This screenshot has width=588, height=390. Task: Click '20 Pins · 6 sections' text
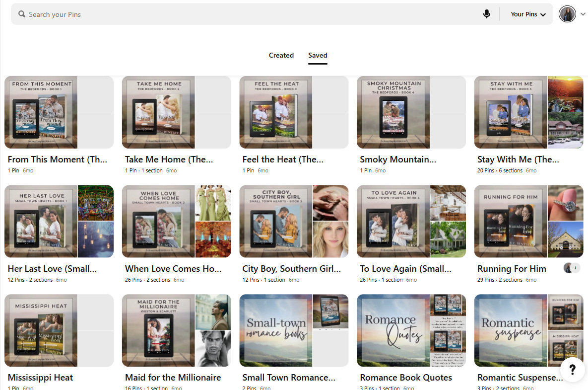coord(500,170)
